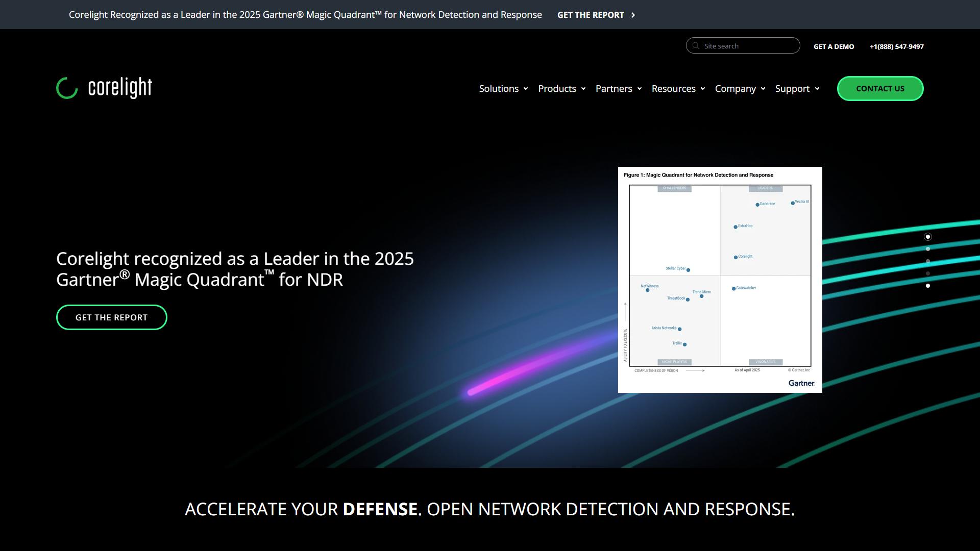The width and height of the screenshot is (980, 551).
Task: Focus the Site search input field
Action: 743,45
